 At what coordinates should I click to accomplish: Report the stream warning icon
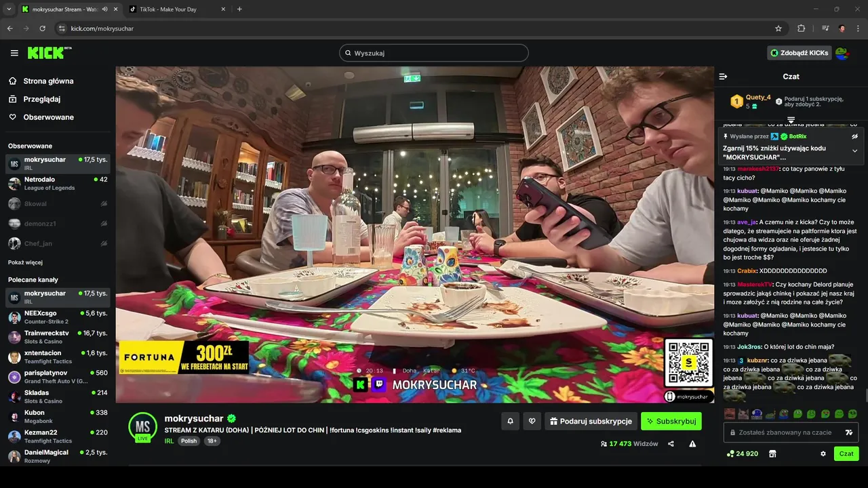(692, 444)
